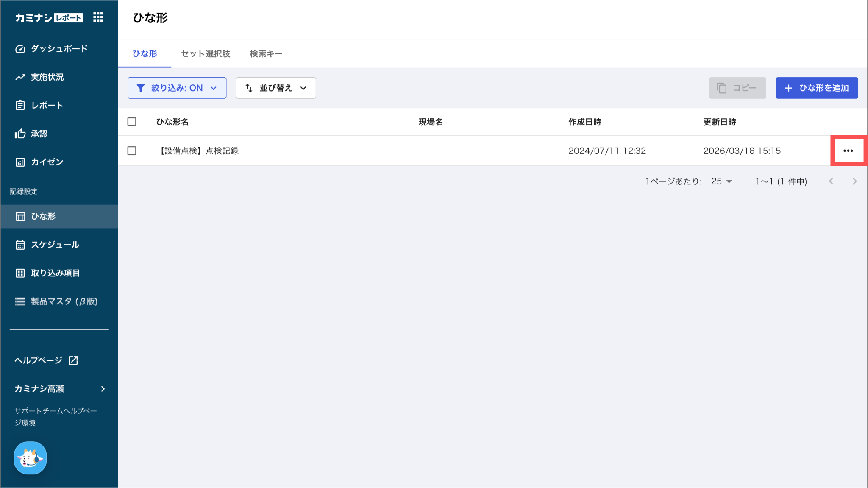Open the 並び替え sort dropdown
The height and width of the screenshot is (488, 868).
[x=275, y=88]
